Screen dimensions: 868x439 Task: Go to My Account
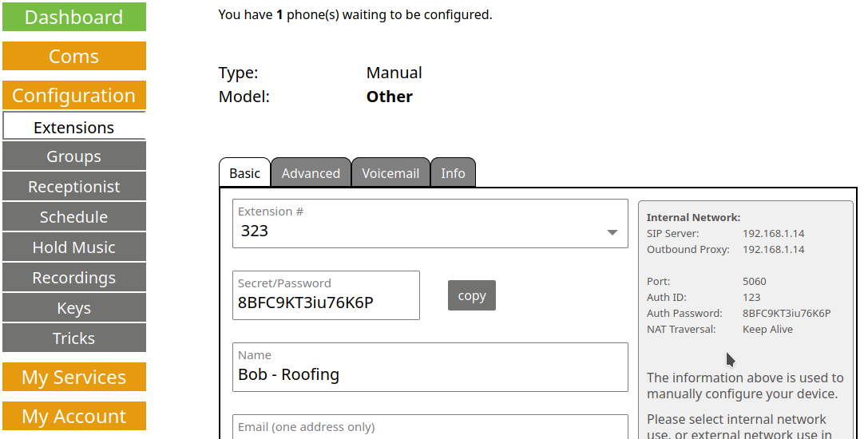pos(73,416)
